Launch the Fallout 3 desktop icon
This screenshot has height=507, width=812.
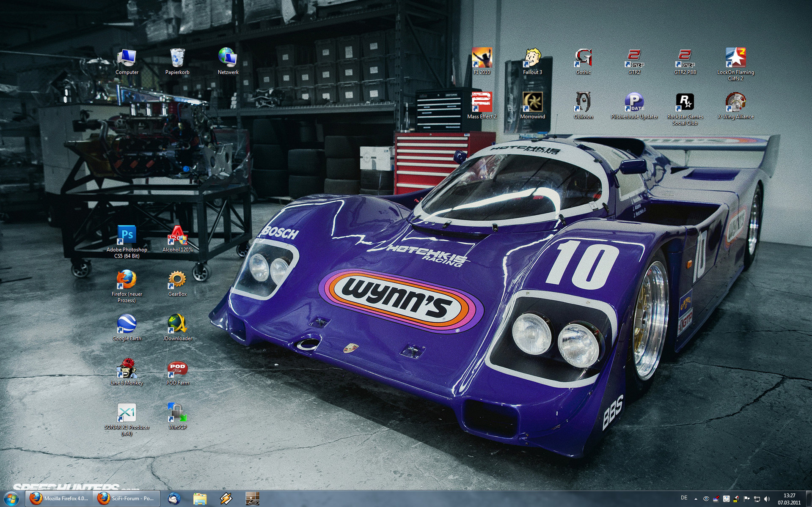[532, 58]
